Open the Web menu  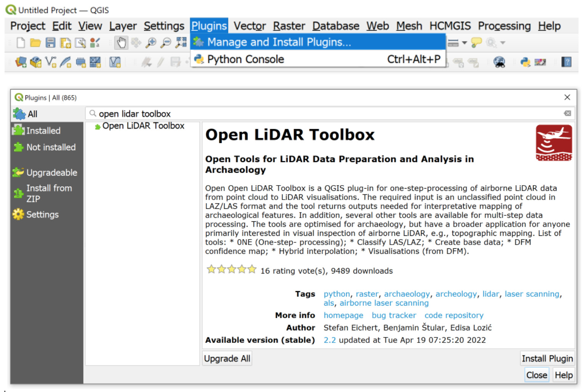point(378,26)
